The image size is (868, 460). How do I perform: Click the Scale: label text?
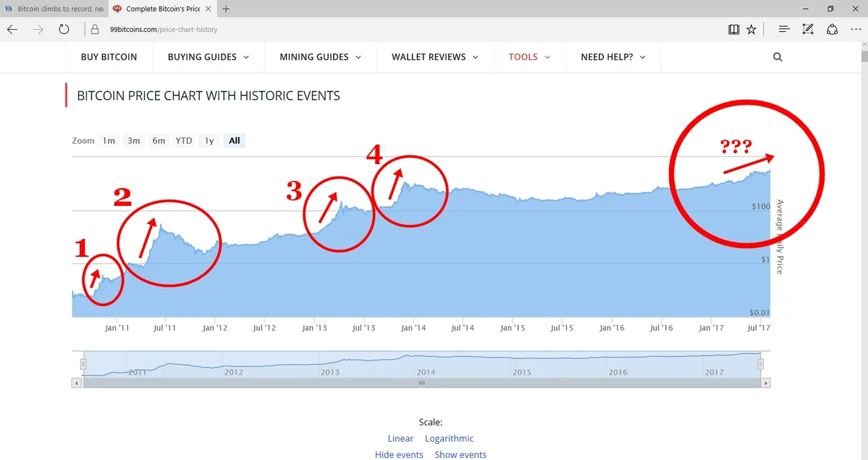[x=431, y=422]
